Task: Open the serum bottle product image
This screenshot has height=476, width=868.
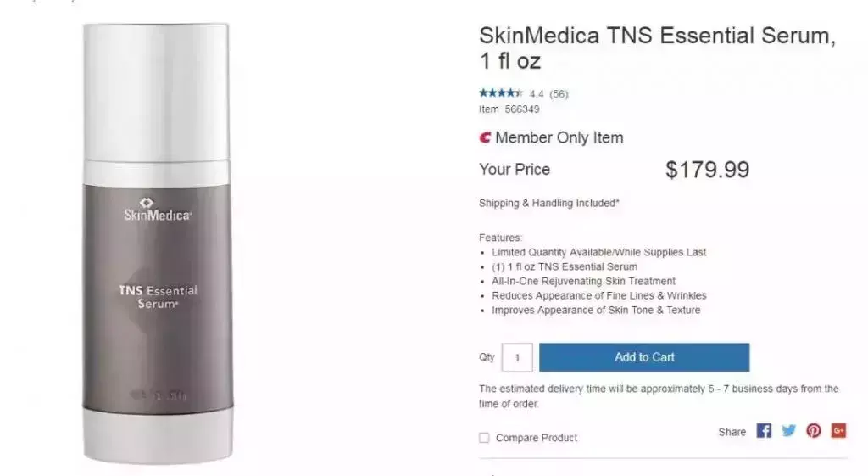Action: [x=157, y=243]
